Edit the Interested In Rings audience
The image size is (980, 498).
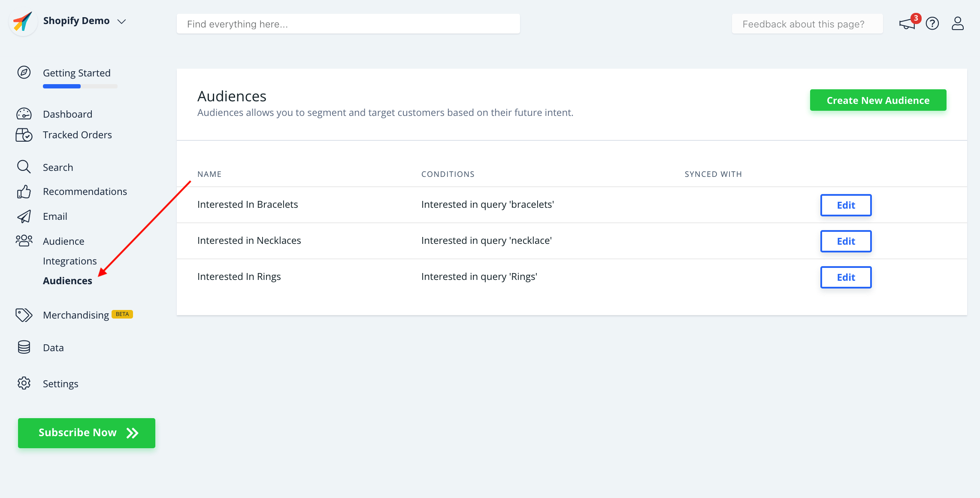pos(846,277)
